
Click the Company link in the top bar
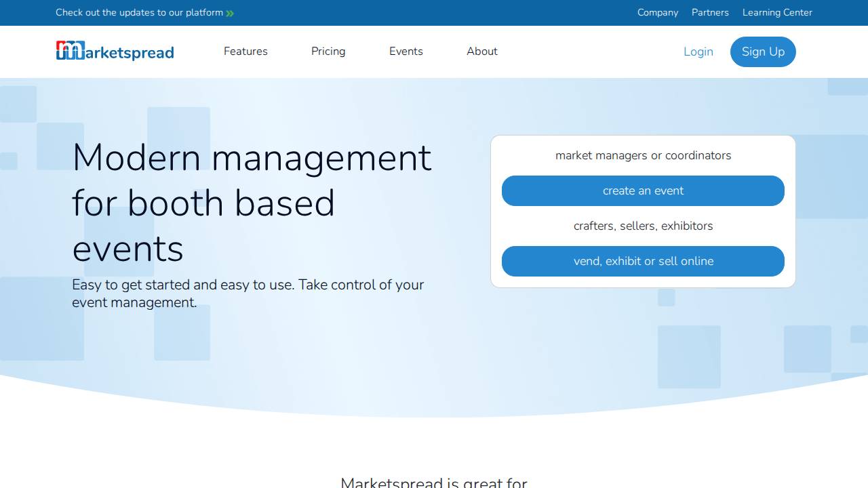[x=657, y=12]
